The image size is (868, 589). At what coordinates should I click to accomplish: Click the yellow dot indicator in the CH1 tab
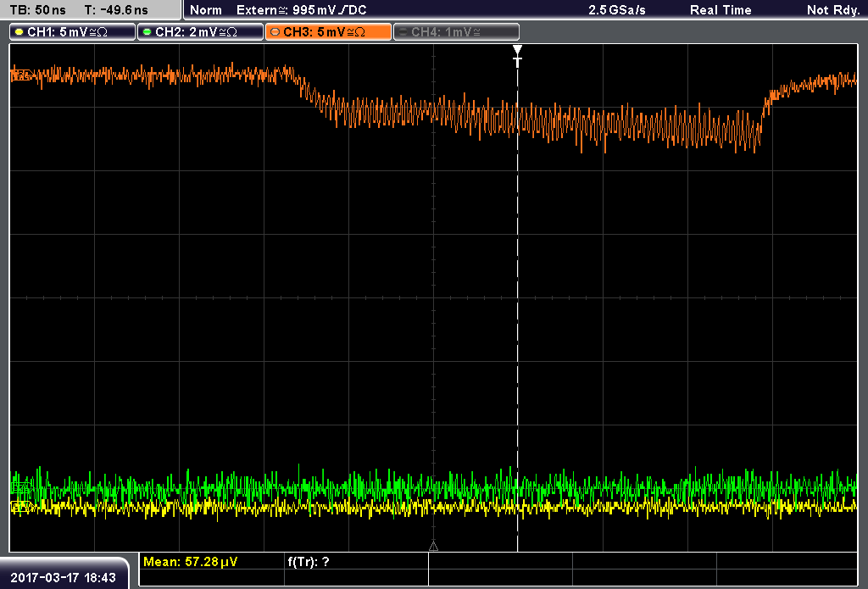[19, 32]
